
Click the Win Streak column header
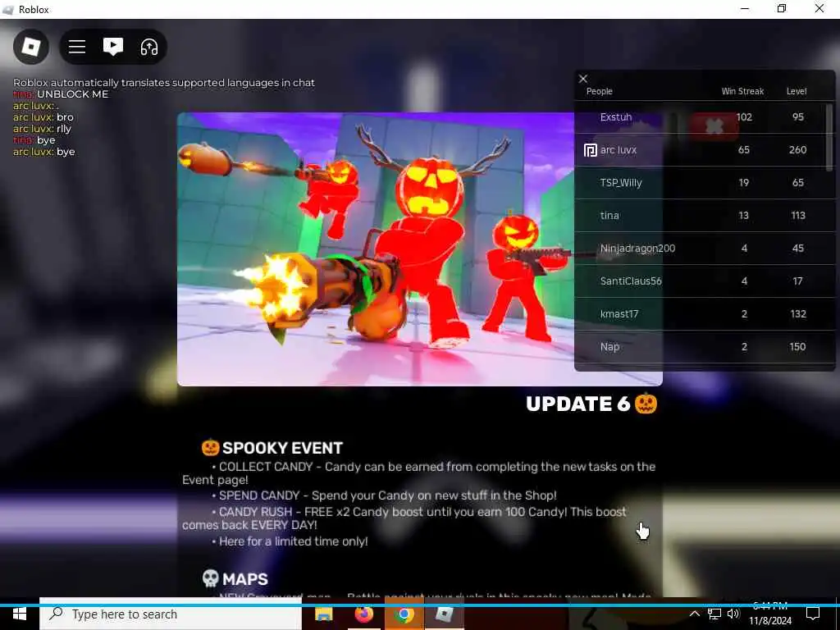point(742,91)
